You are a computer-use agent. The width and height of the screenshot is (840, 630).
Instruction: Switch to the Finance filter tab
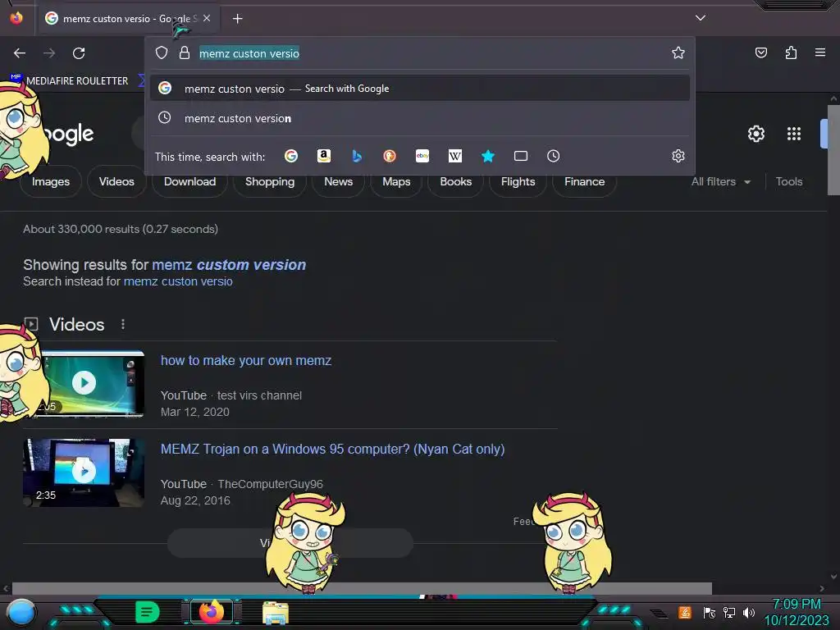click(584, 181)
